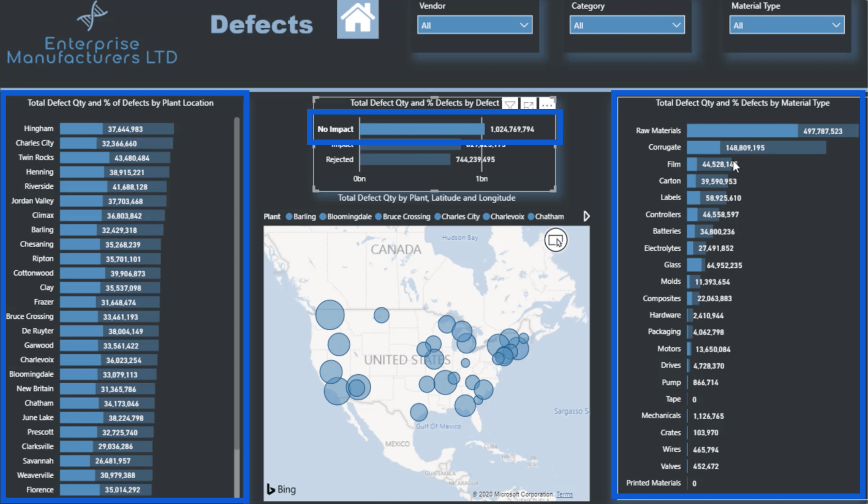Screen dimensions: 868x504
Task: Select the Hingham plant bar
Action: click(x=117, y=129)
